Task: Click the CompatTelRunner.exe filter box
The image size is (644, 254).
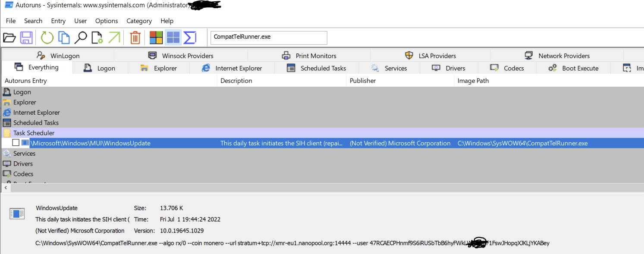Action: (269, 37)
